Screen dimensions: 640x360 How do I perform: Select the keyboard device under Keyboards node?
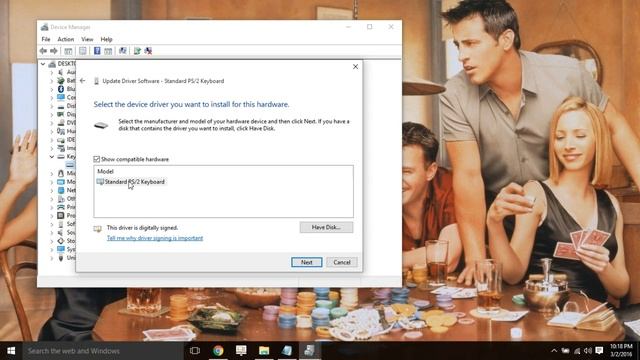tap(70, 165)
